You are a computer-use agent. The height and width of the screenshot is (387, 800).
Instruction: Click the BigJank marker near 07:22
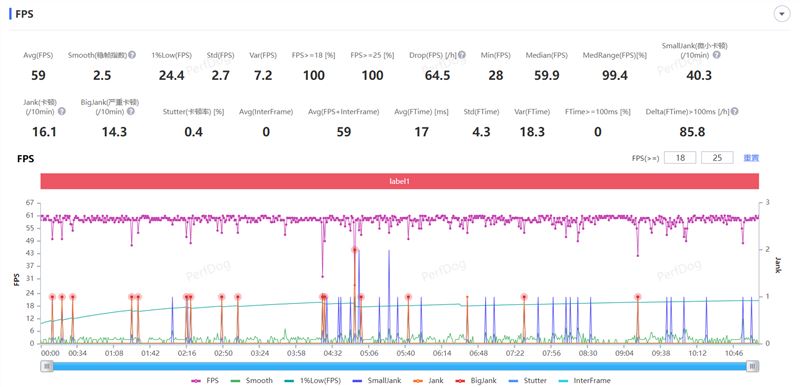524,297
